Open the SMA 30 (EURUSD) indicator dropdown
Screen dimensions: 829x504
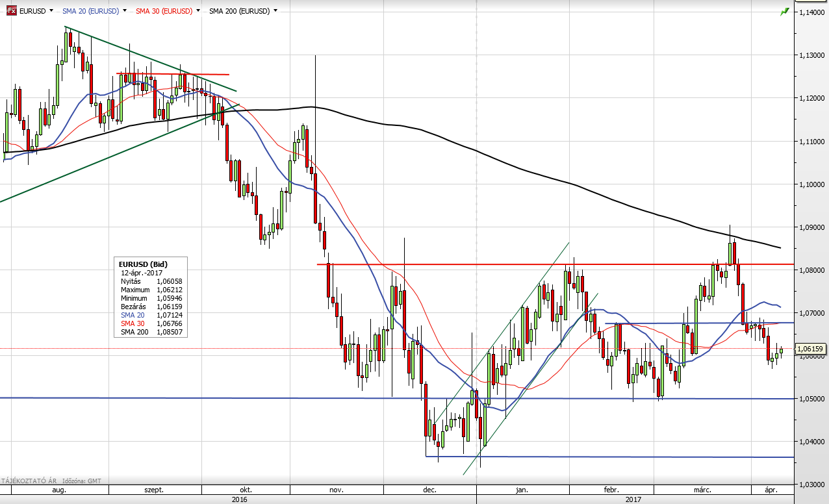pyautogui.click(x=197, y=11)
